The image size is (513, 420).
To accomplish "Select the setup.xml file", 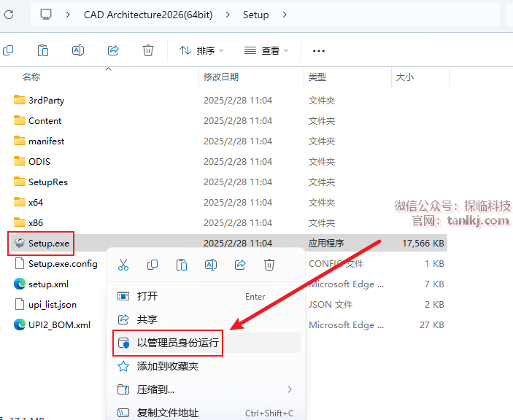I will 41,284.
